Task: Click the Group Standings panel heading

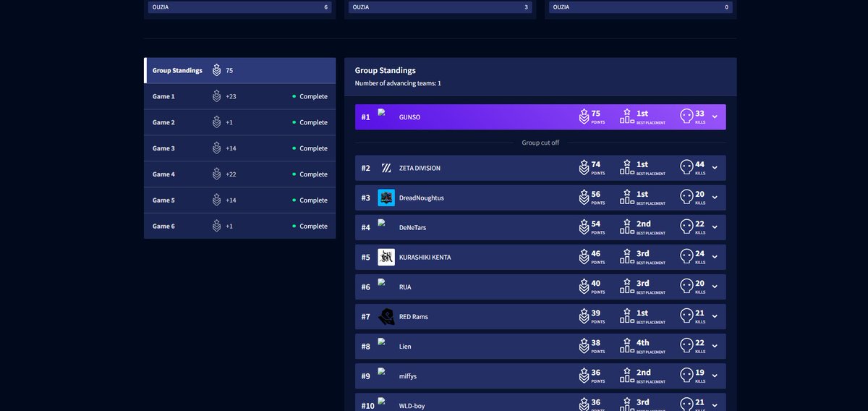Action: (386, 71)
